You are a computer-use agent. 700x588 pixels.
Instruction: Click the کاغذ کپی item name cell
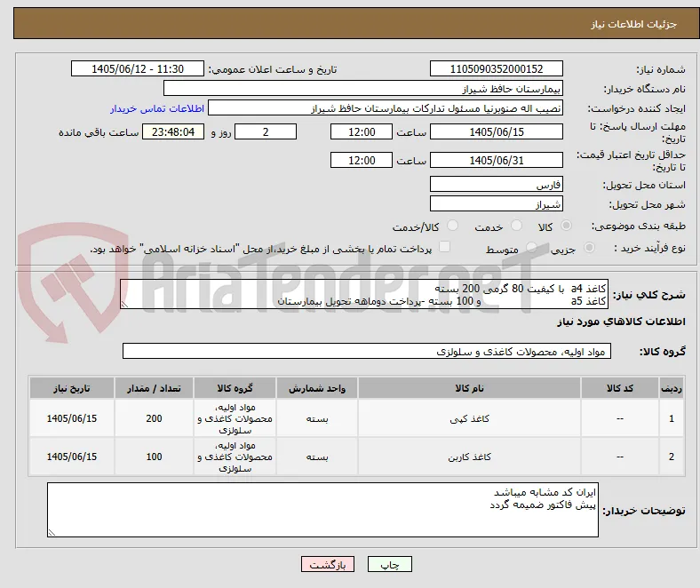[x=469, y=418]
